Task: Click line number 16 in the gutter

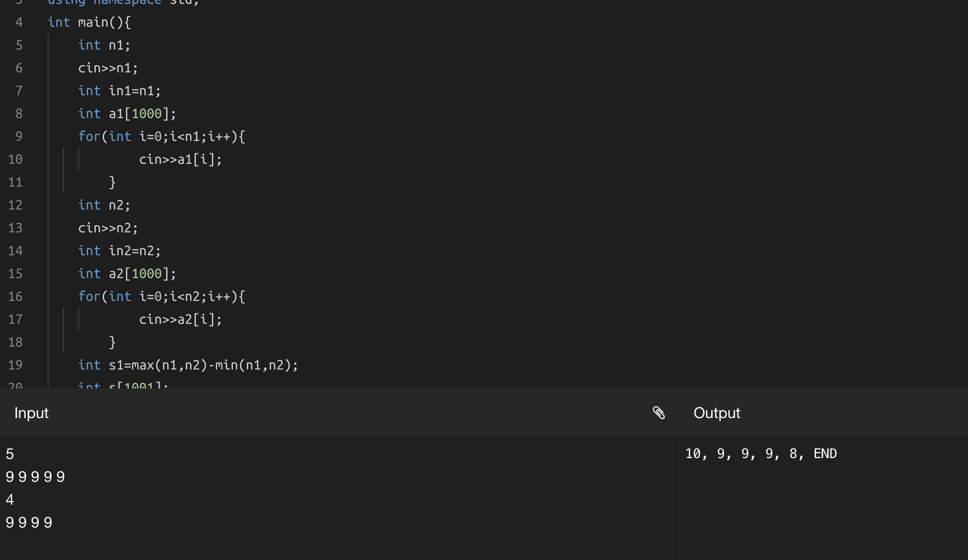Action: pyautogui.click(x=15, y=297)
